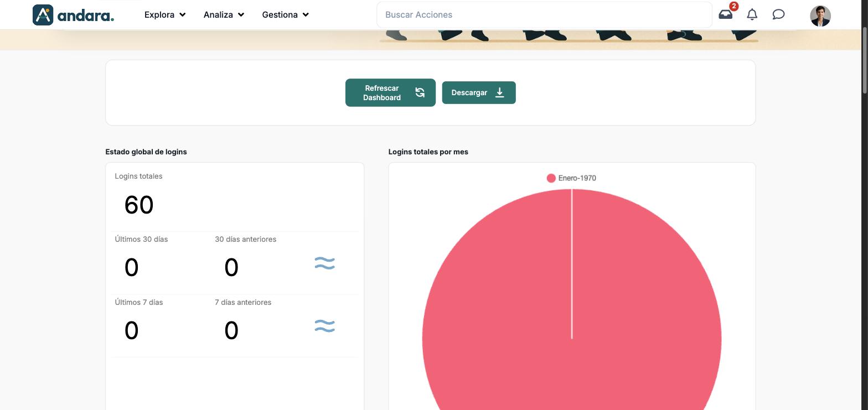Click the 30 días anteriores label
This screenshot has height=410, width=868.
click(x=245, y=240)
